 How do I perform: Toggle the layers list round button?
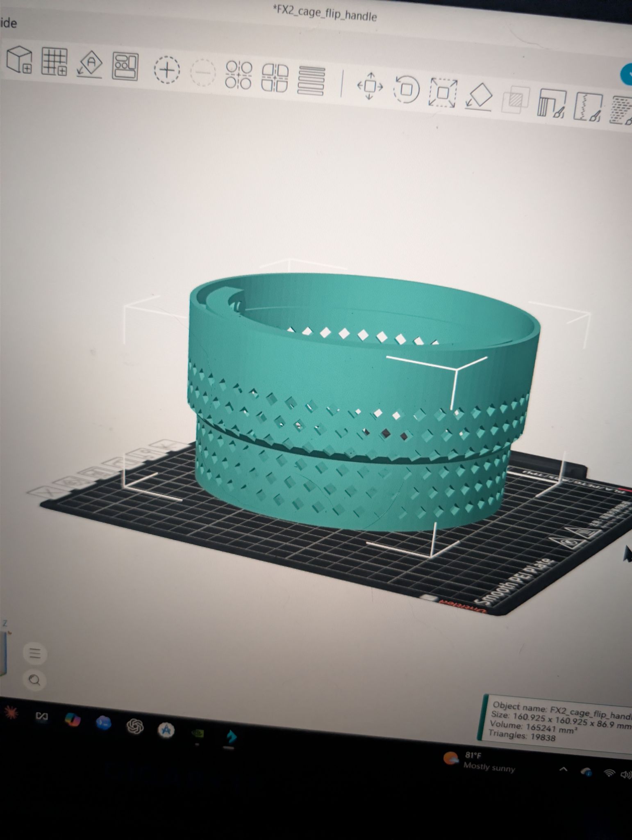[x=35, y=653]
